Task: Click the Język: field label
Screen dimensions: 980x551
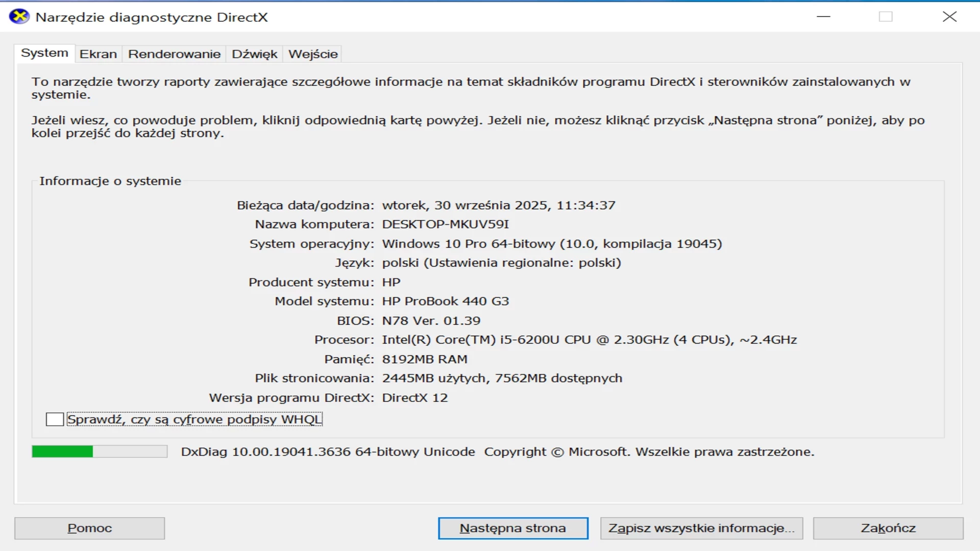Action: click(x=354, y=263)
